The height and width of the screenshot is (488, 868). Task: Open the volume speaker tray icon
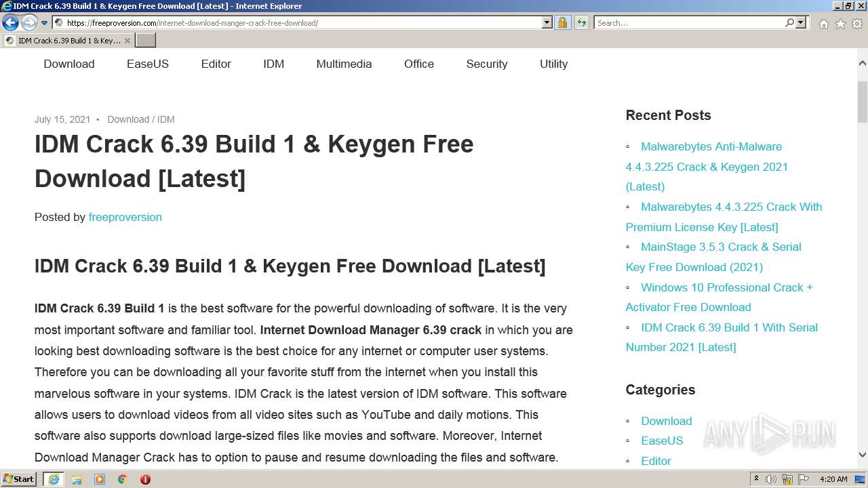771,479
